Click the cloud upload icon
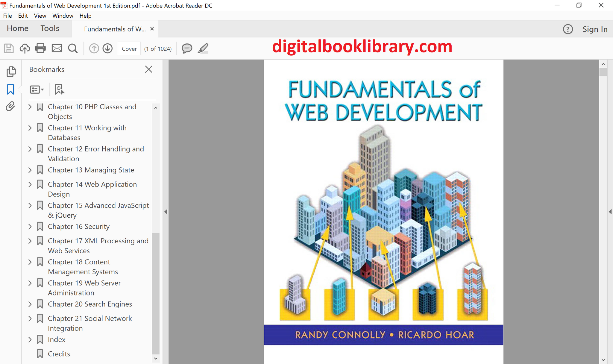 (25, 48)
